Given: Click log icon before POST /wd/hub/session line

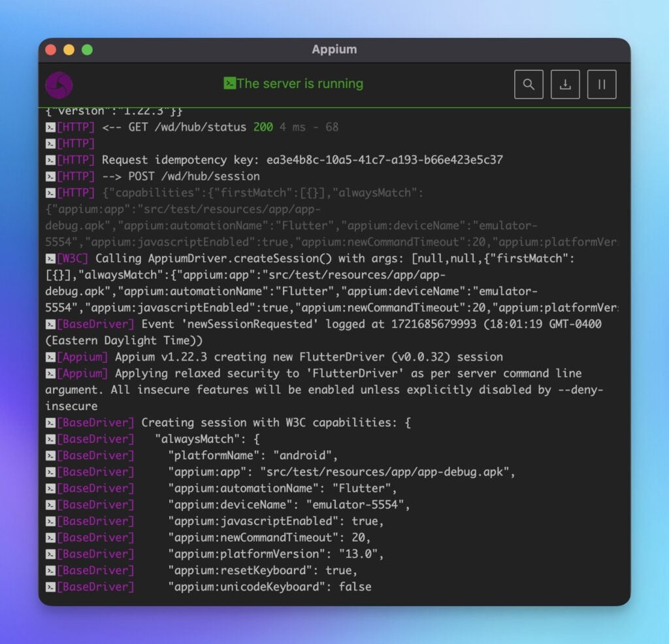Looking at the screenshot, I should 50,176.
